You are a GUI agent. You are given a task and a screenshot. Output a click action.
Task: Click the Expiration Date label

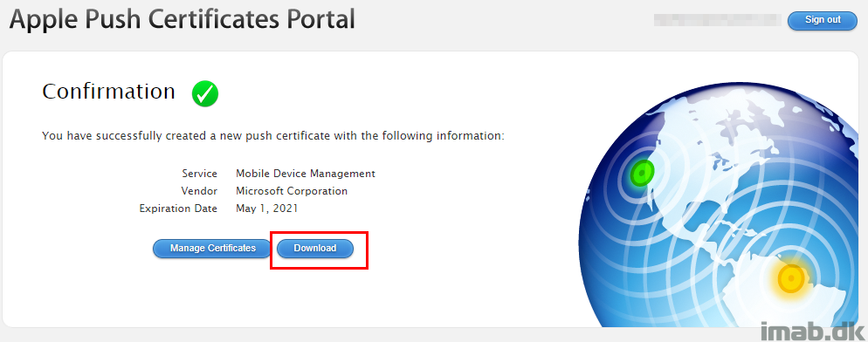click(178, 209)
